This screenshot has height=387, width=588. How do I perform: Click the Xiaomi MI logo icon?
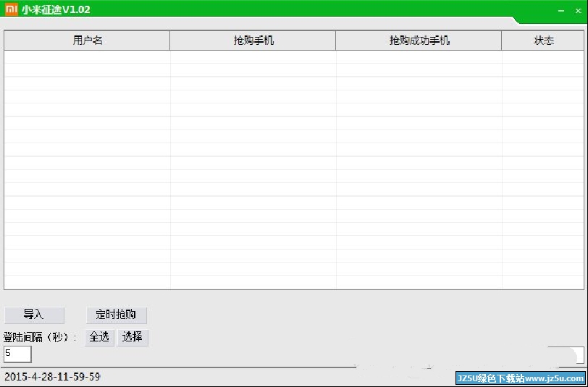pos(12,9)
